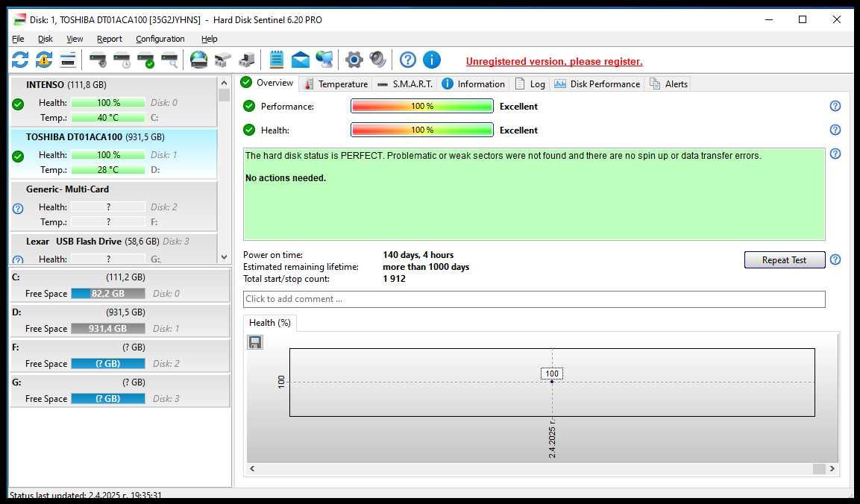Image resolution: width=860 pixels, height=504 pixels.
Task: Click the disk with magnifier surface test icon
Action: coord(169,59)
